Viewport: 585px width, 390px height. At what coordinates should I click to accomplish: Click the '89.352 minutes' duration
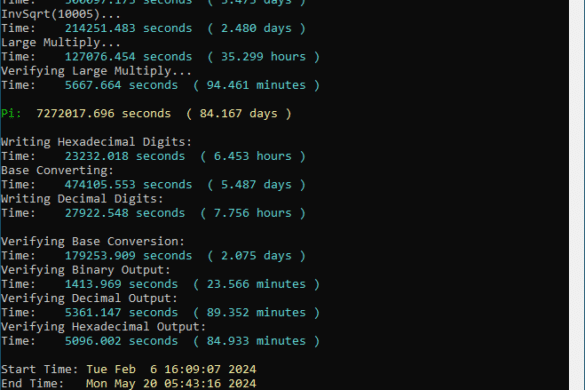[256, 312]
